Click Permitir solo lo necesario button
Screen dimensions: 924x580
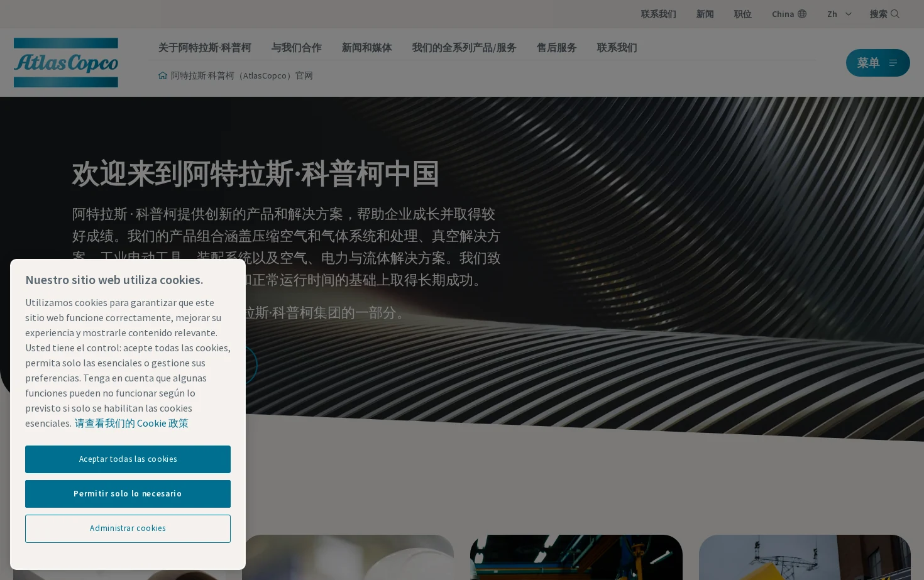point(128,494)
